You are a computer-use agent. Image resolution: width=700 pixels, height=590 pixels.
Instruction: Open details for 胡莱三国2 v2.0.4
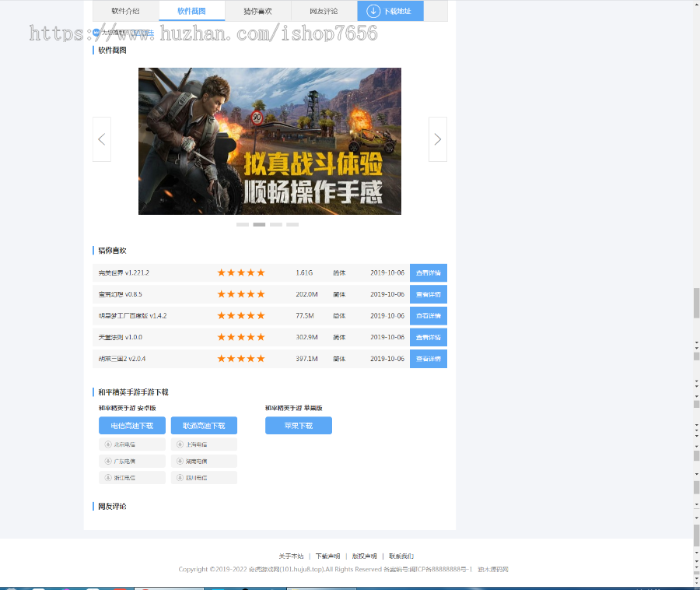point(429,359)
